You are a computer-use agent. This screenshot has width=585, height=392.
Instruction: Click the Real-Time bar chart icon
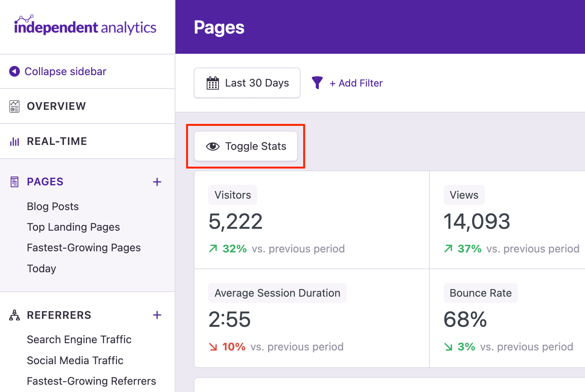click(14, 141)
